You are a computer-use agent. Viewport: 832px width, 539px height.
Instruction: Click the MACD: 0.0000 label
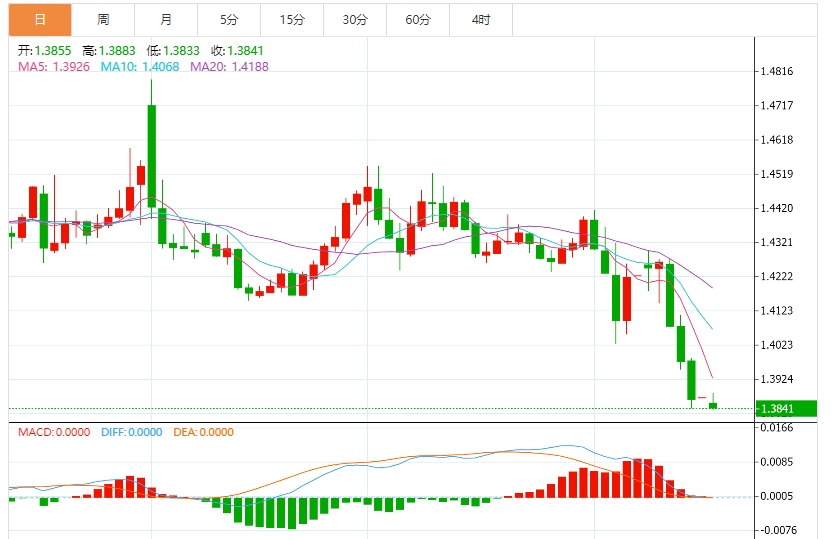(x=54, y=432)
